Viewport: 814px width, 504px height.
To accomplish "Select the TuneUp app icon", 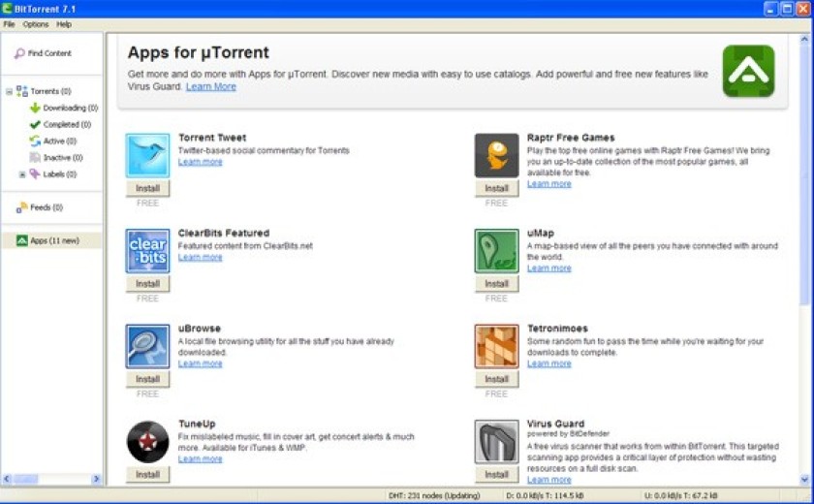I will point(147,442).
